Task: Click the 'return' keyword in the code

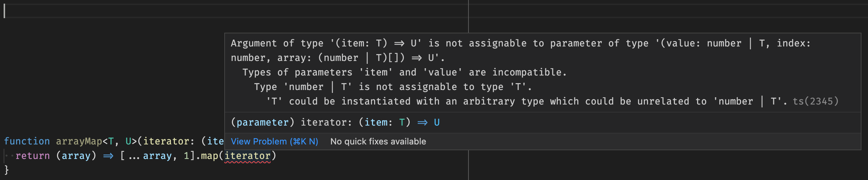Action: tap(33, 156)
